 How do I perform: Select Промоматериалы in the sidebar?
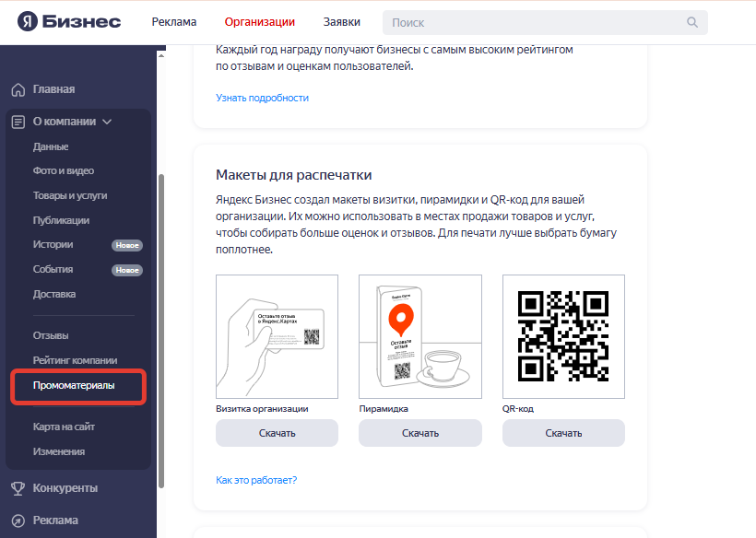(x=74, y=385)
